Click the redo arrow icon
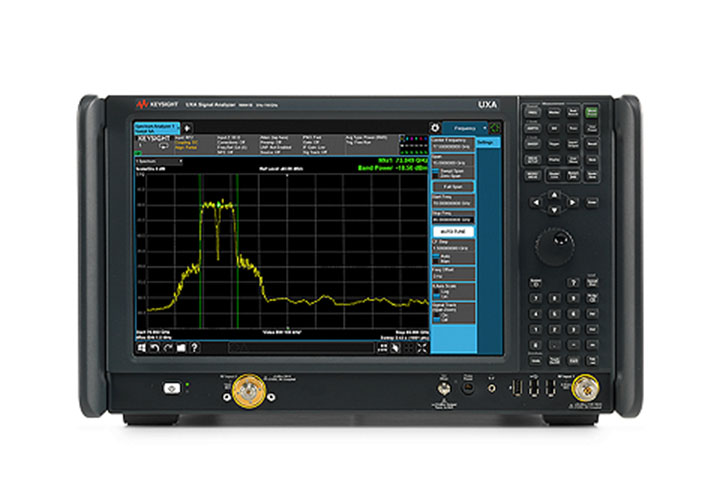720x500 pixels. pyautogui.click(x=166, y=349)
